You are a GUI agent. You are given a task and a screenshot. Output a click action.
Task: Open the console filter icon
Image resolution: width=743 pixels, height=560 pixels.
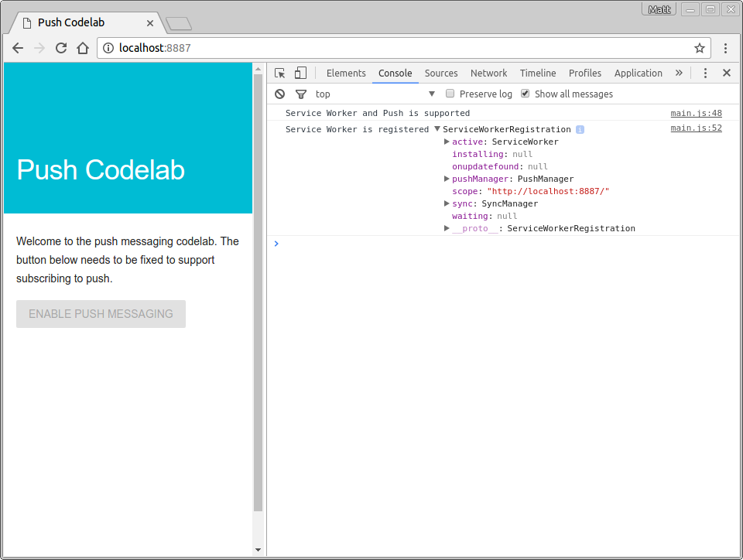(x=300, y=94)
